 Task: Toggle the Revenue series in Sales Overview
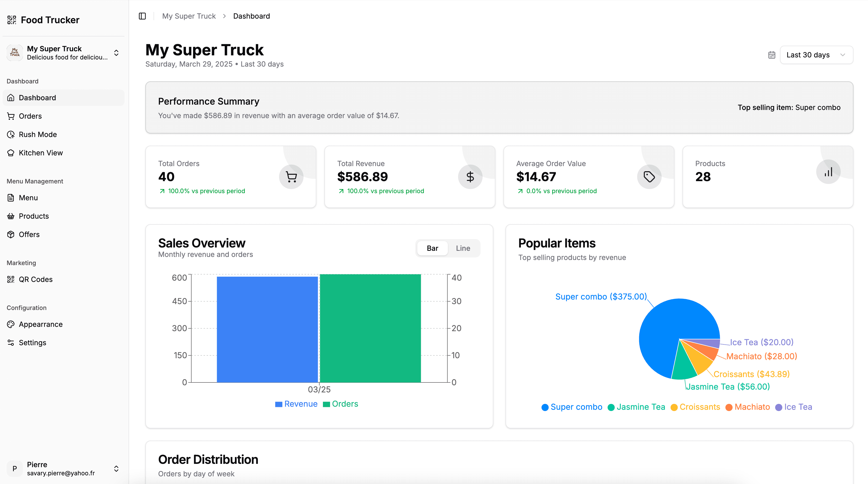[x=296, y=404]
